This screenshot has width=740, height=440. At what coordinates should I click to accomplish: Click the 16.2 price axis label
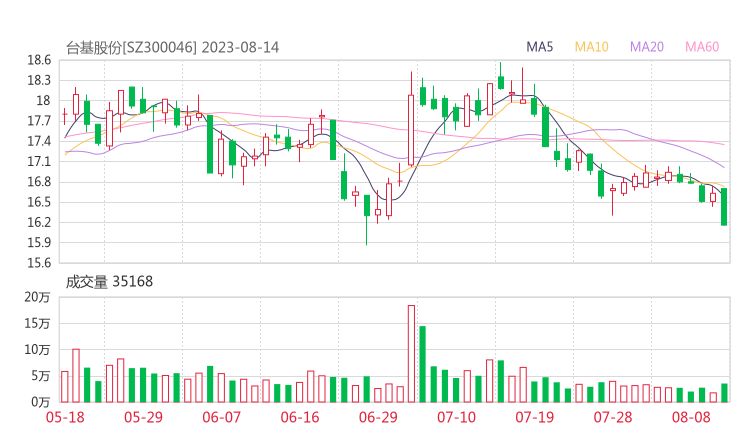(39, 222)
